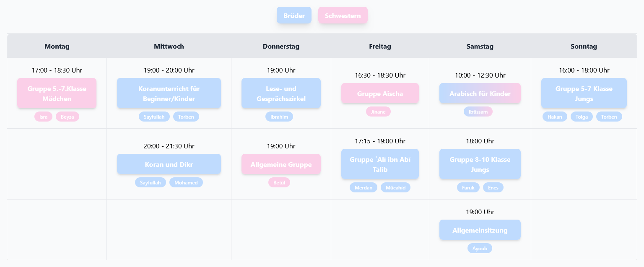644x267 pixels.
Task: Click the Ayoub name tag
Action: pos(480,248)
